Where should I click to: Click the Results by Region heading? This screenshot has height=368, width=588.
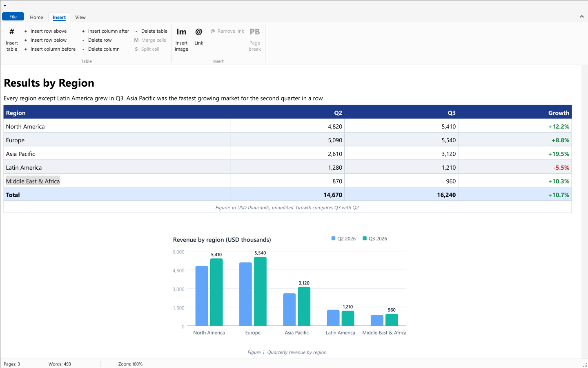(x=49, y=83)
